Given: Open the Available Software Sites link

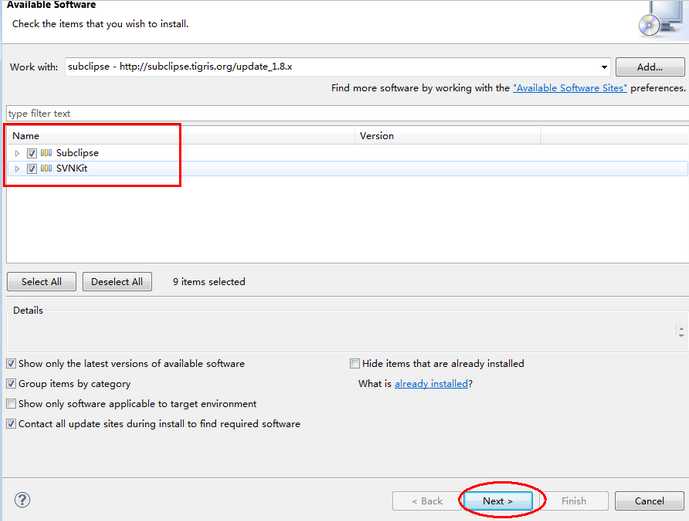Looking at the screenshot, I should tap(570, 88).
